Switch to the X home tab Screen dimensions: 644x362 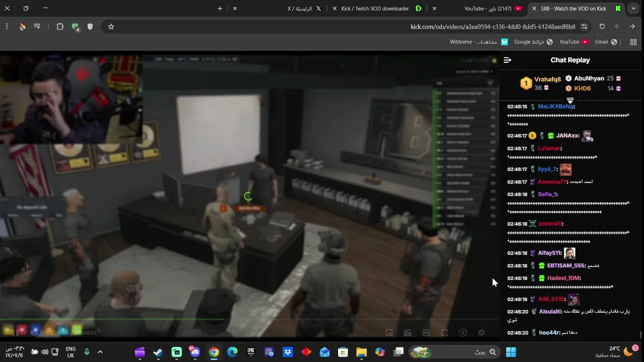click(x=278, y=9)
